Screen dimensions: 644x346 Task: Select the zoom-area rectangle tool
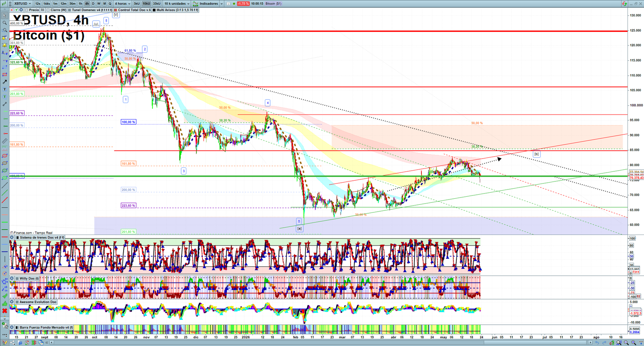(5, 30)
